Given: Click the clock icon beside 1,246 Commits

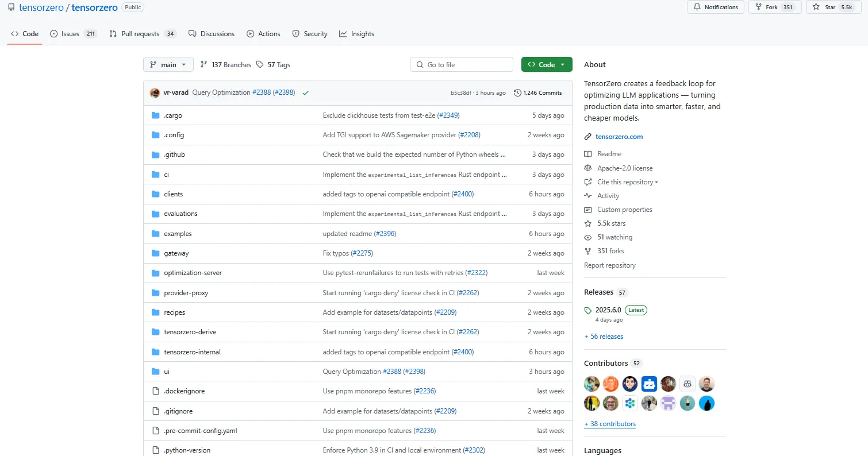Looking at the screenshot, I should point(517,93).
